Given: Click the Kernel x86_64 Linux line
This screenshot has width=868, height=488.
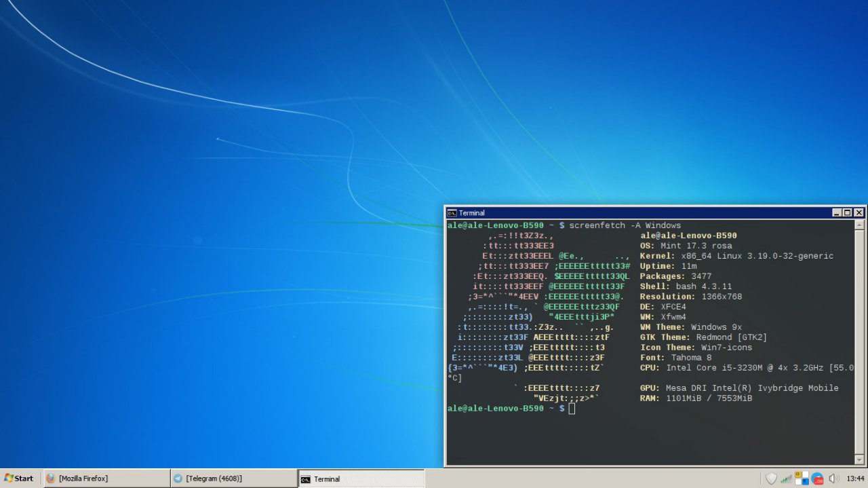Looking at the screenshot, I should point(736,256).
